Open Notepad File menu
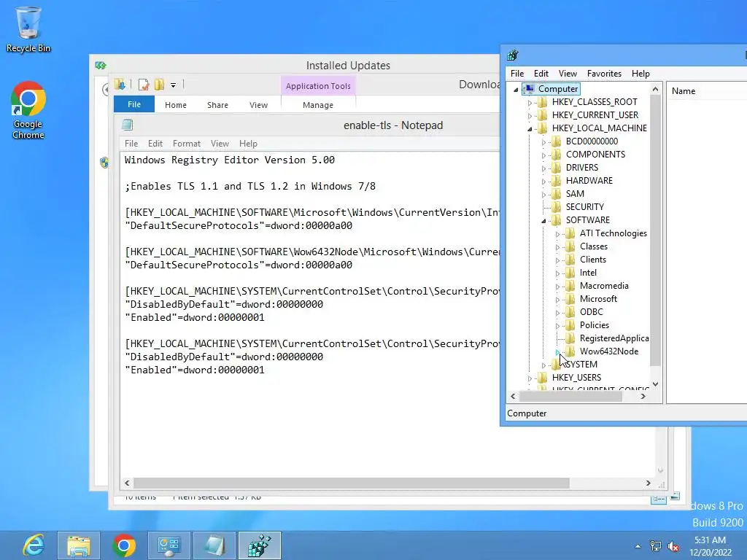 (131, 144)
